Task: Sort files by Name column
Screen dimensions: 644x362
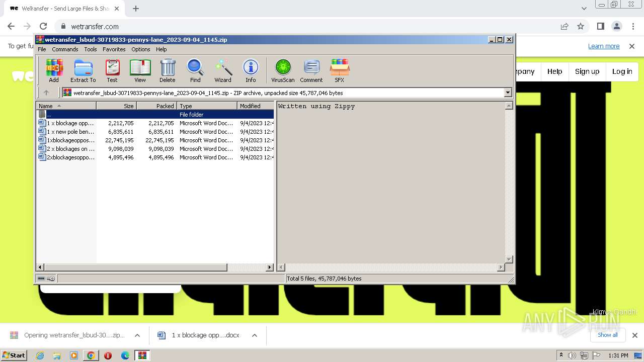Action: pos(66,106)
